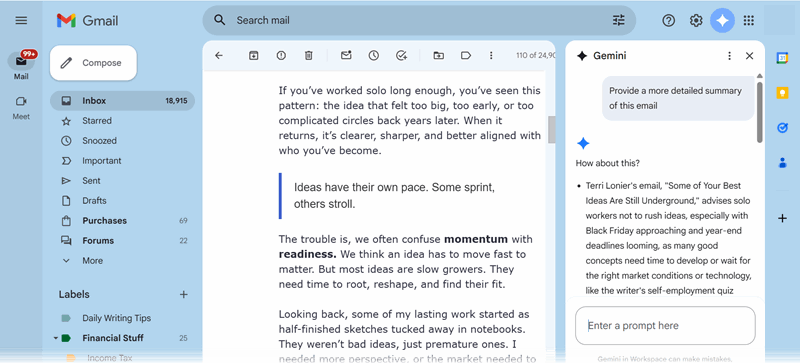Click the Search mail field
This screenshot has height=364, width=800.
coord(419,20)
